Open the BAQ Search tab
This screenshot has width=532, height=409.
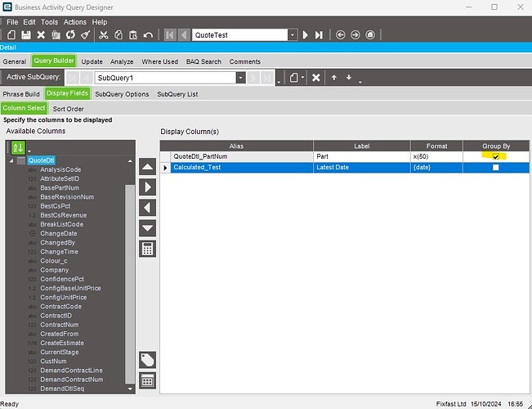pyautogui.click(x=203, y=61)
